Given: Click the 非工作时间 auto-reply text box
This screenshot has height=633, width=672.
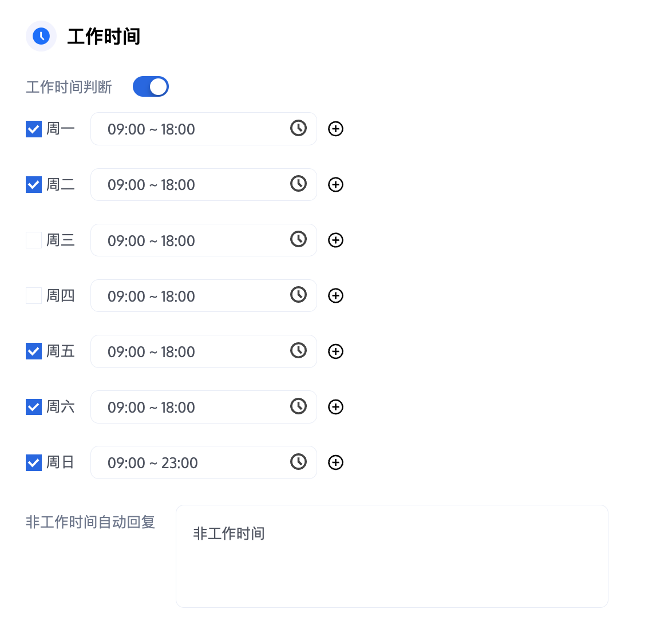Looking at the screenshot, I should pyautogui.click(x=392, y=556).
